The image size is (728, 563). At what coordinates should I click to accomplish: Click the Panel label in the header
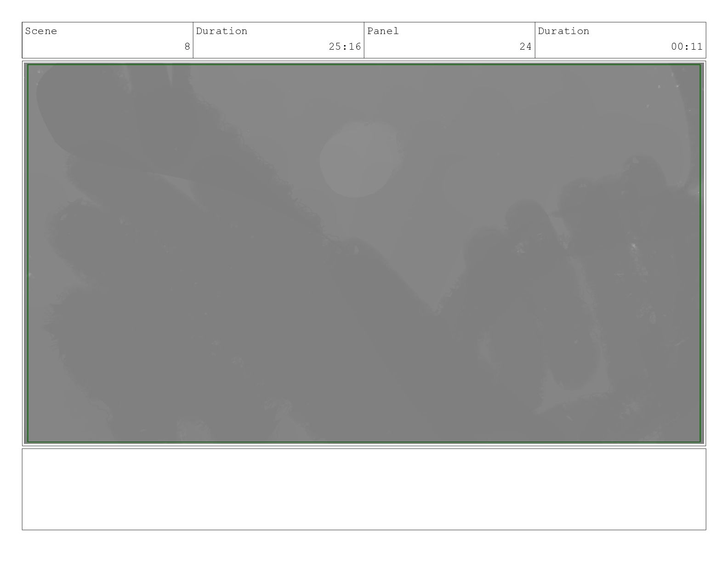pyautogui.click(x=383, y=31)
